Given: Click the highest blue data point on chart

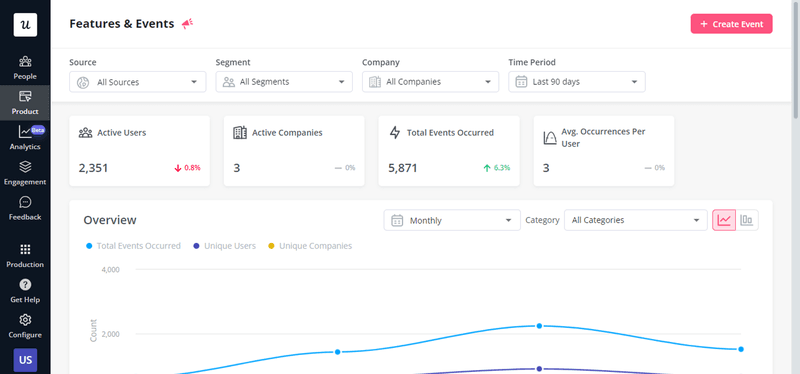Looking at the screenshot, I should [539, 326].
